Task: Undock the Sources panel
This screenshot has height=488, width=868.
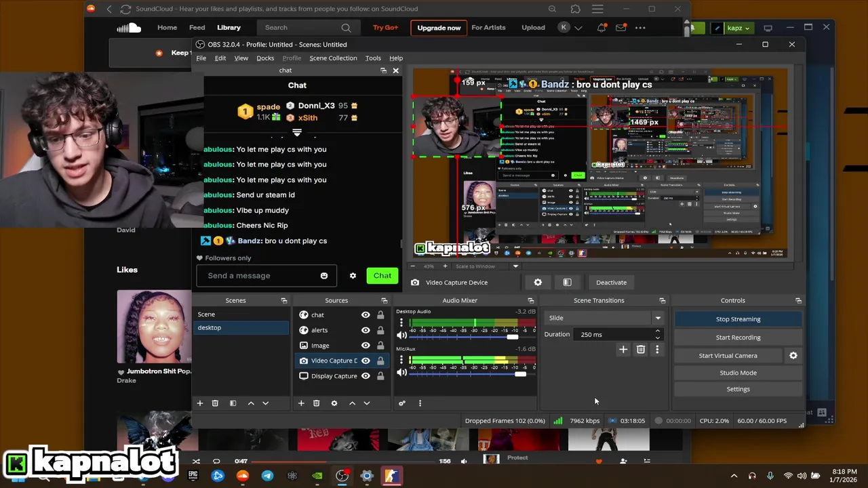Action: 384,300
